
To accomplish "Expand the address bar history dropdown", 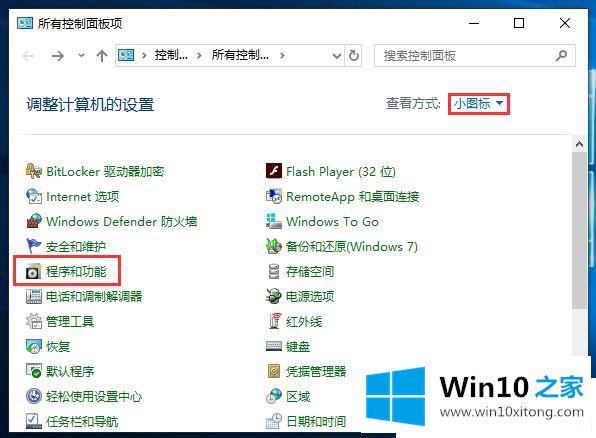I will 337,56.
